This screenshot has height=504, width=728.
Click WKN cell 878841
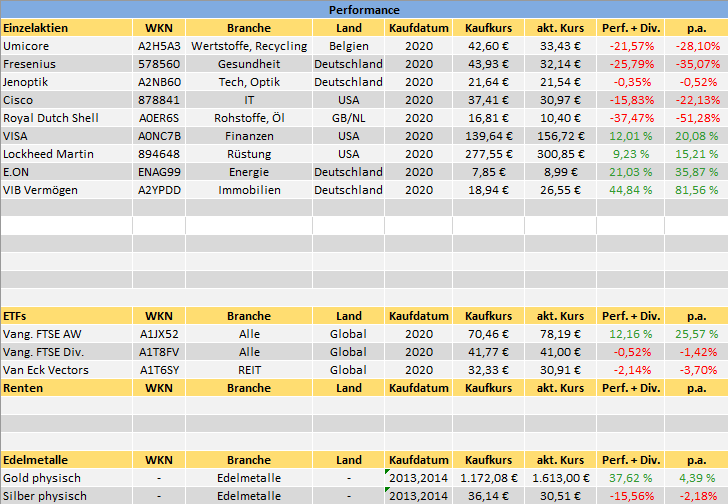tap(159, 100)
